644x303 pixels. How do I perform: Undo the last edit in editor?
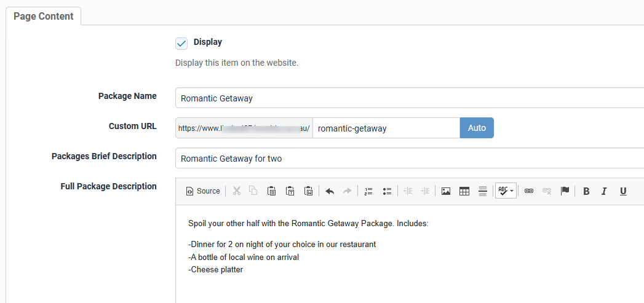coord(330,191)
